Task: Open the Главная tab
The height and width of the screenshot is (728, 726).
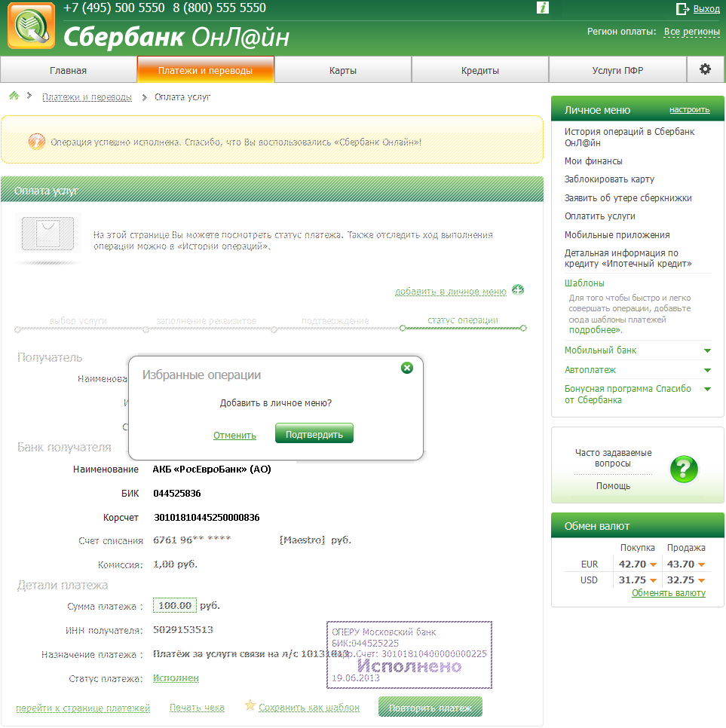Action: click(69, 70)
